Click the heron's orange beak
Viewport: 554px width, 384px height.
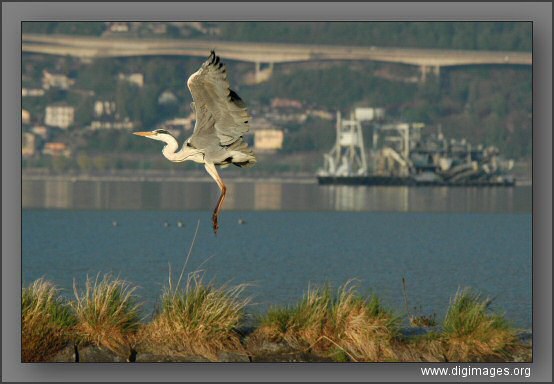[143, 134]
